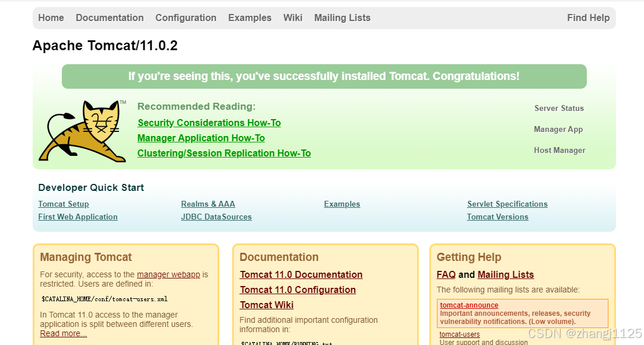Open the Tomcat Versions link
Viewport: 644px width, 345px height.
tap(498, 217)
